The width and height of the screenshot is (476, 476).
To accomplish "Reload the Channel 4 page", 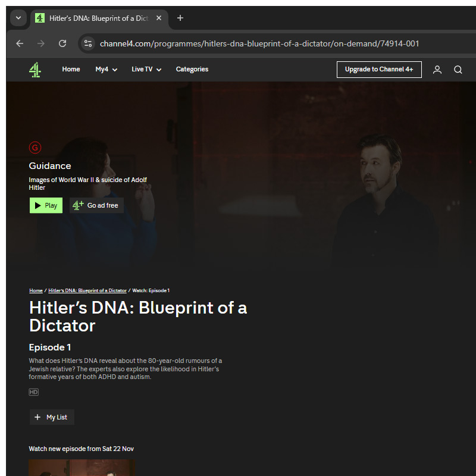I will (62, 43).
